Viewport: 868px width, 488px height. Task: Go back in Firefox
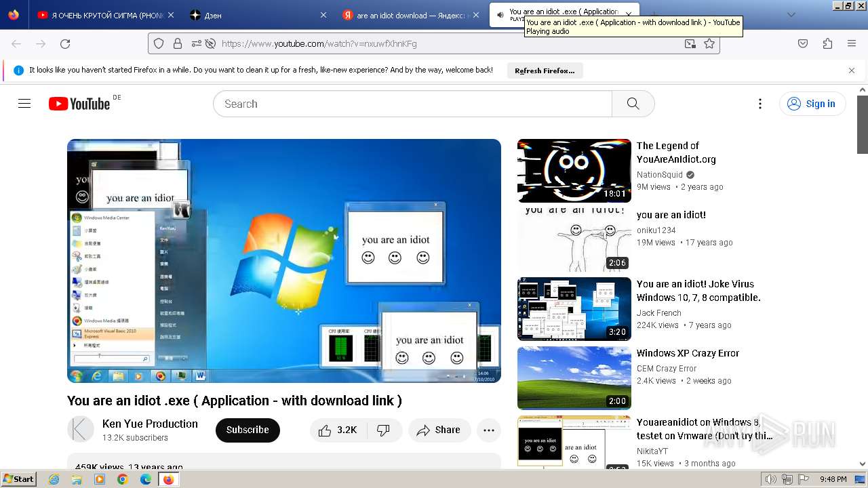click(x=16, y=43)
